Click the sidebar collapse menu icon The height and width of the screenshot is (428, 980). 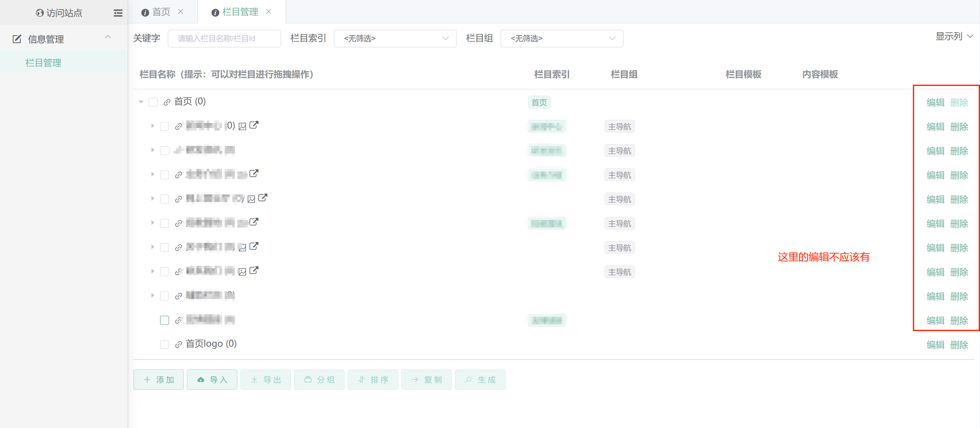(118, 13)
